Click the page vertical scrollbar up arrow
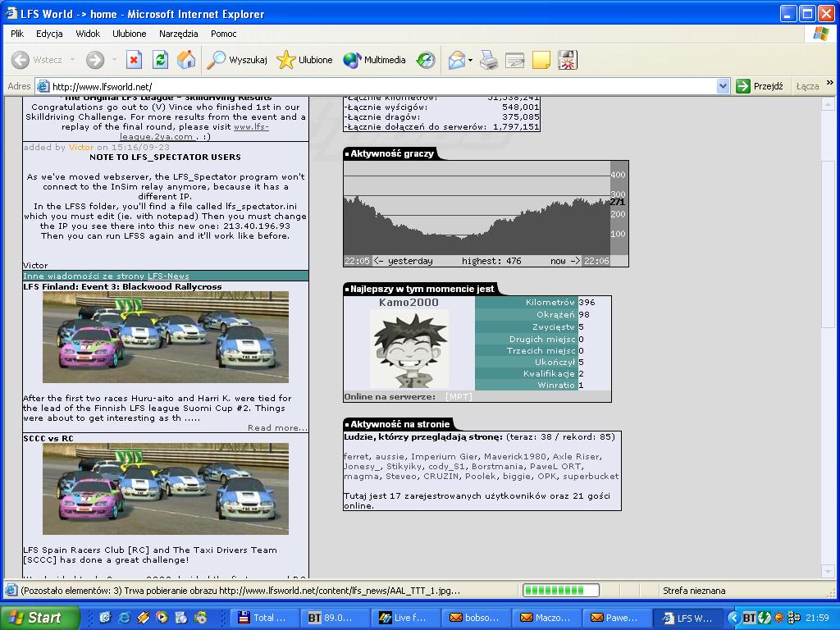840x630 pixels. coord(828,103)
